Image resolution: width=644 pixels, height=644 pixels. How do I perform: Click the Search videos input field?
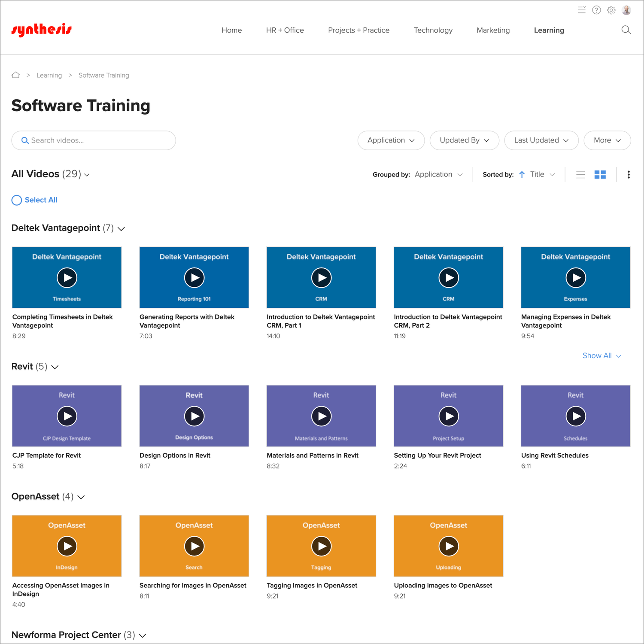click(x=99, y=140)
